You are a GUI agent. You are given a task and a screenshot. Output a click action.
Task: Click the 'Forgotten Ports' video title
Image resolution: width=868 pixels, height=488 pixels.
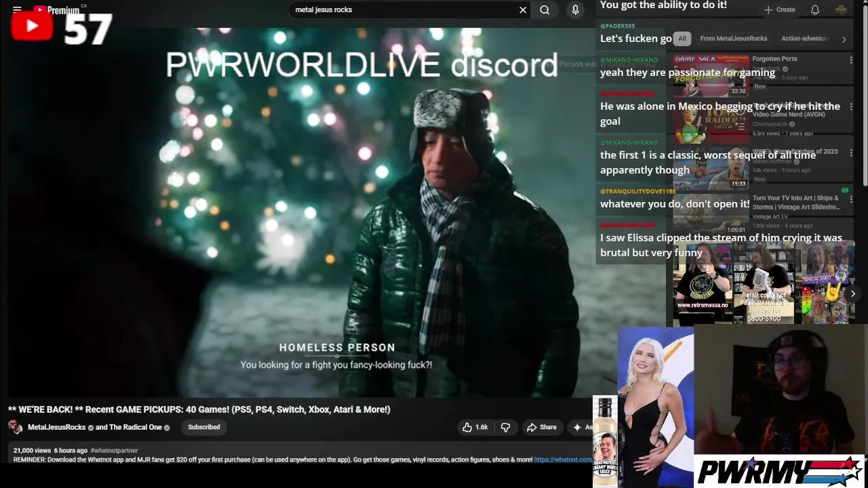[774, 59]
